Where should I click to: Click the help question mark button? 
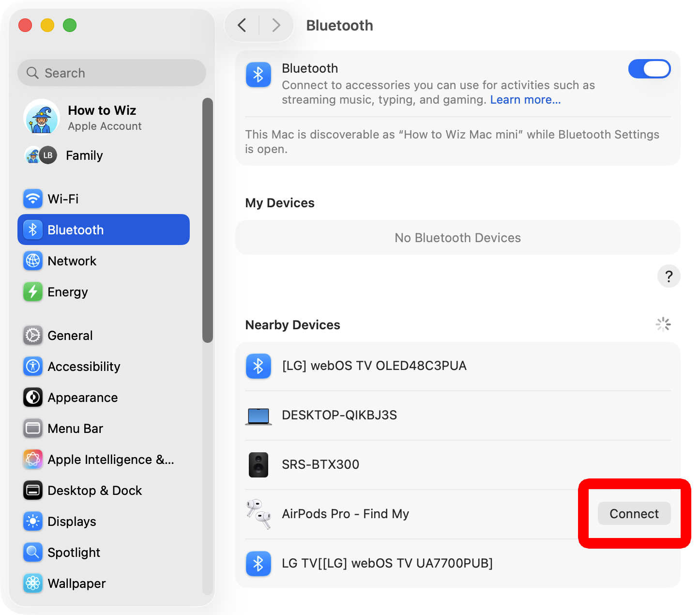(669, 276)
